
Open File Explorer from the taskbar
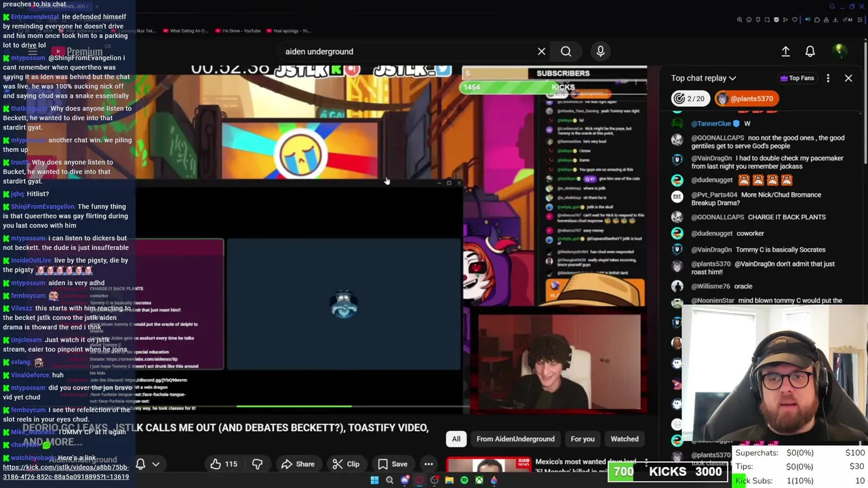(x=449, y=481)
